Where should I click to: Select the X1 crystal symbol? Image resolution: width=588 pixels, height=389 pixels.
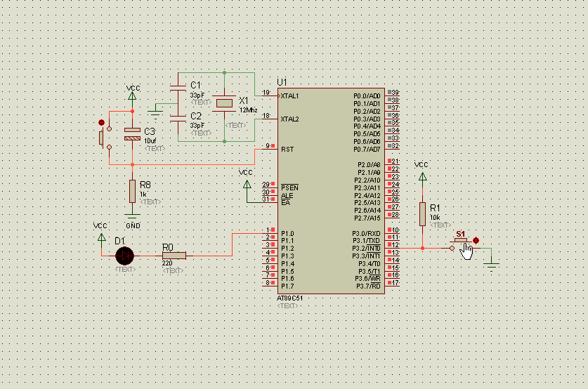(224, 103)
